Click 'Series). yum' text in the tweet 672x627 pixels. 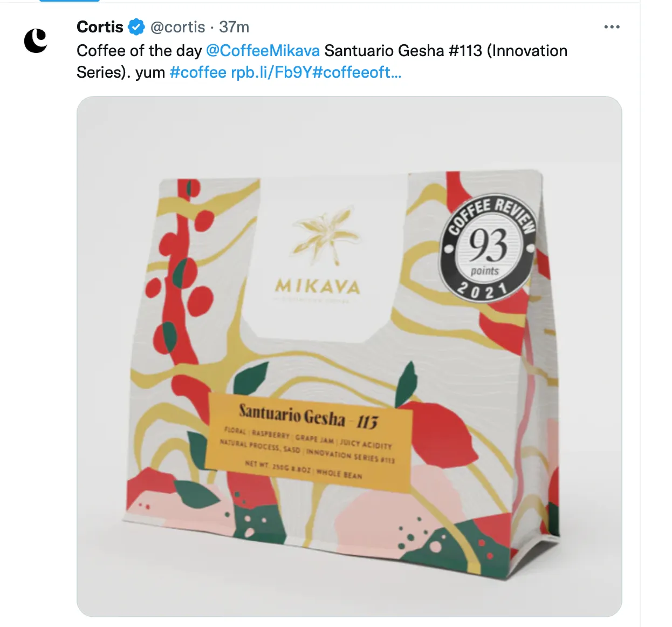tap(121, 72)
